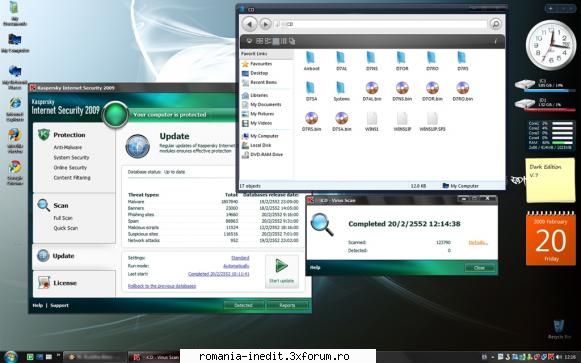Open the Standard settings link
Image resolution: width=581 pixels, height=363 pixels.
(240, 258)
